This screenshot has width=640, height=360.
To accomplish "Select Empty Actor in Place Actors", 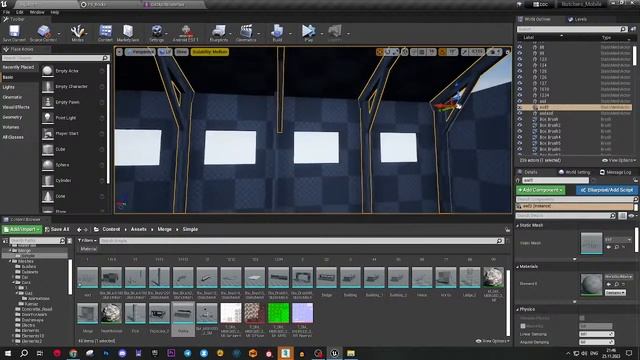I will 67,71.
